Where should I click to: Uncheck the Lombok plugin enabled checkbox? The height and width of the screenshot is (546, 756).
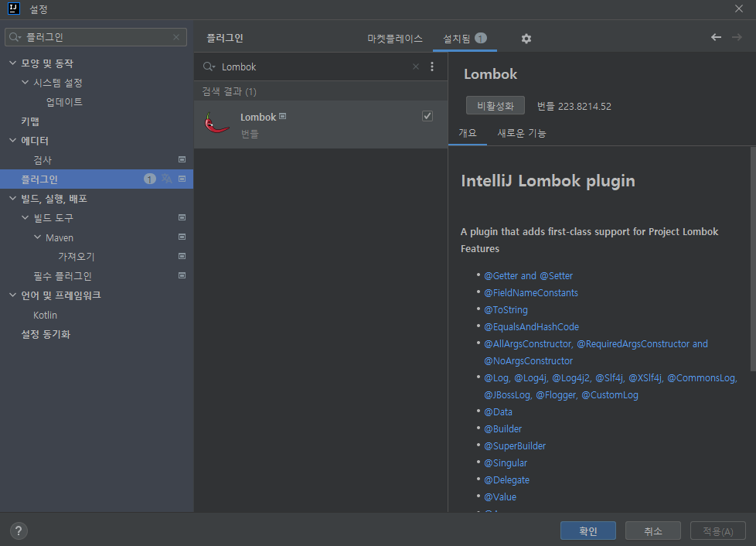(427, 116)
